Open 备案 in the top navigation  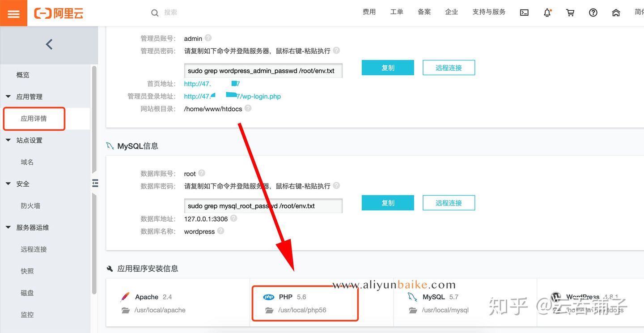coord(424,12)
